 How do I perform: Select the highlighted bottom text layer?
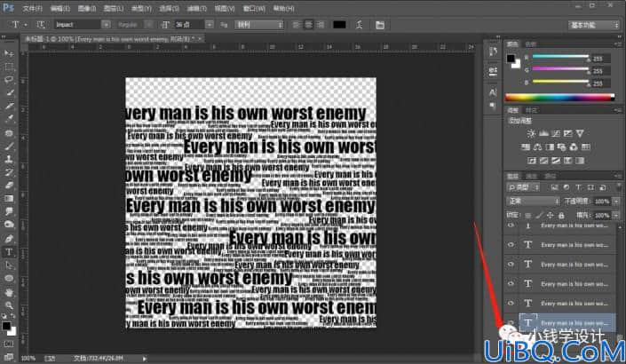click(567, 322)
